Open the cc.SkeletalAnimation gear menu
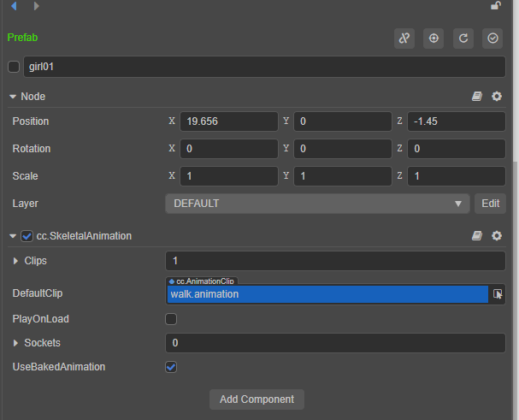Viewport: 519px width, 420px height. pyautogui.click(x=497, y=235)
